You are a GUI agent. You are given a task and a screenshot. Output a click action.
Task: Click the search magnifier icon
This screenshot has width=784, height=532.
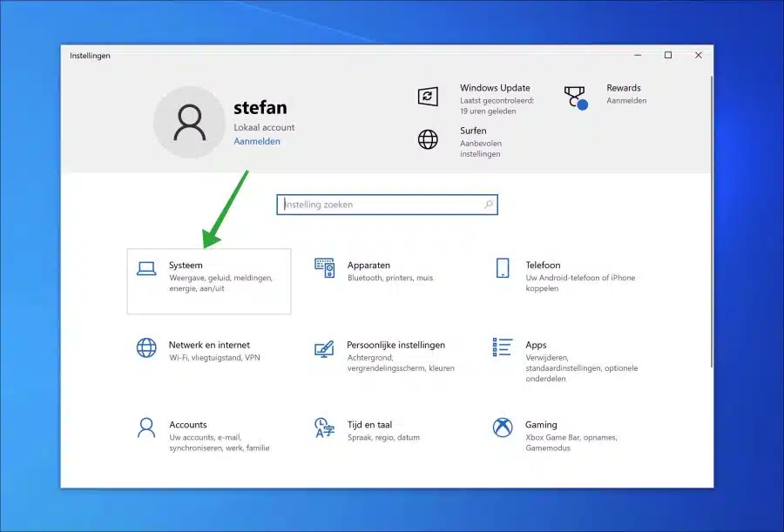tap(489, 204)
